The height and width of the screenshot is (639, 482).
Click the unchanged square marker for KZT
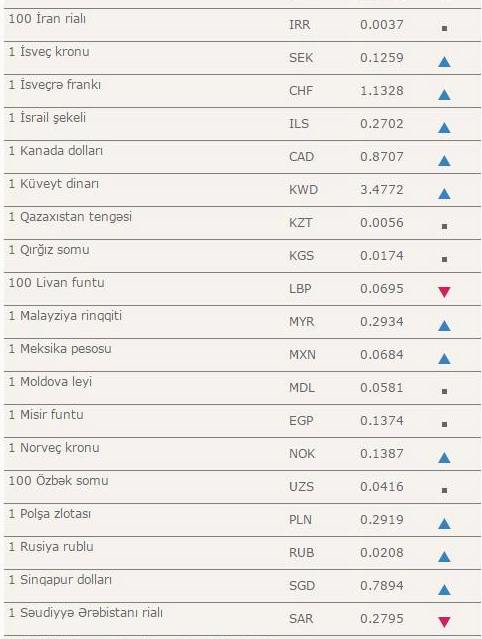[445, 226]
